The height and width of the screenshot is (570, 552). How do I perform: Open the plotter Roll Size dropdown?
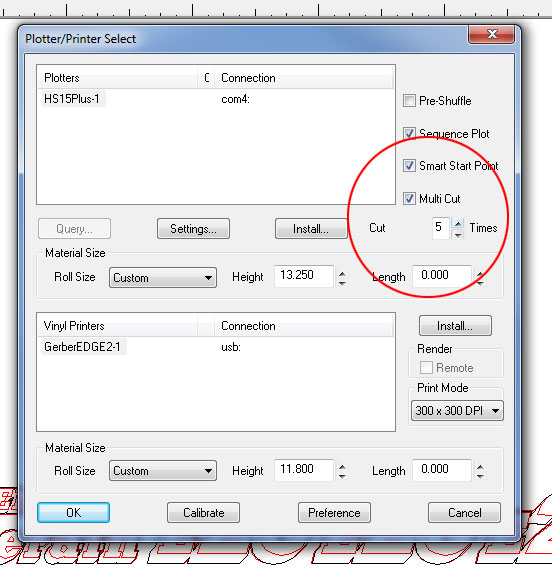163,278
